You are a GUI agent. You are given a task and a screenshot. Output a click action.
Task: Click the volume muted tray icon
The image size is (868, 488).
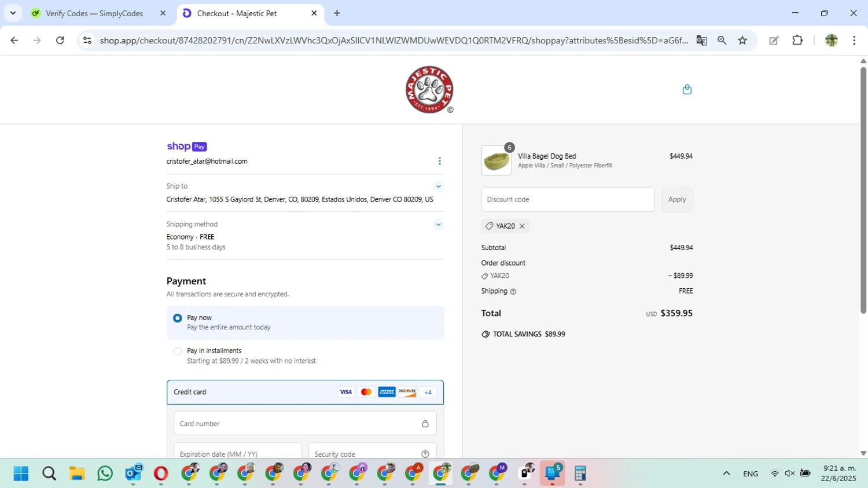[x=790, y=474]
